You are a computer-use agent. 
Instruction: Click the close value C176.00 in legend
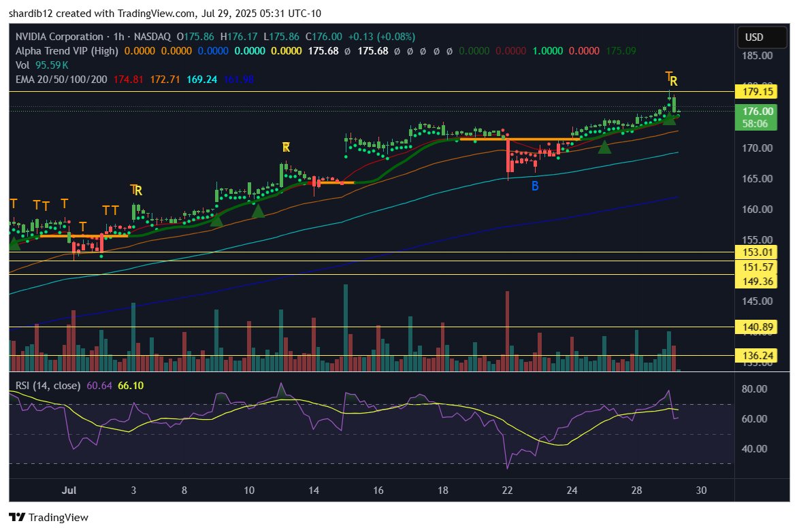tap(324, 37)
